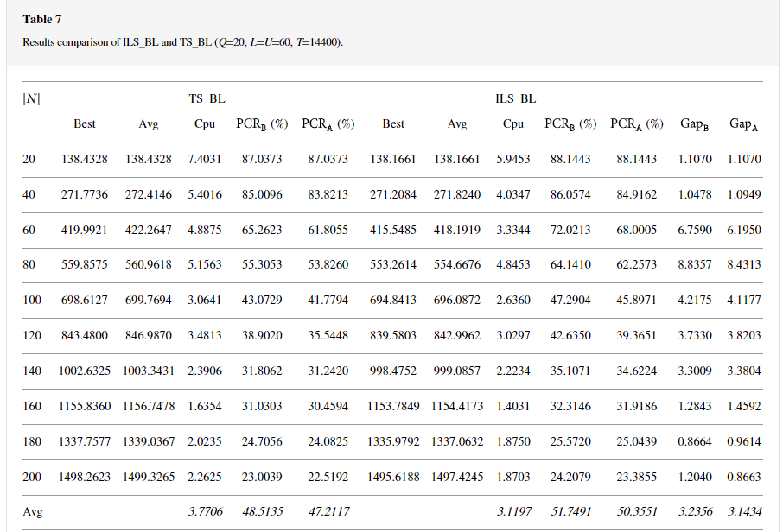Click the value 1.2843
This screenshot has width=783, height=532.
(x=695, y=406)
